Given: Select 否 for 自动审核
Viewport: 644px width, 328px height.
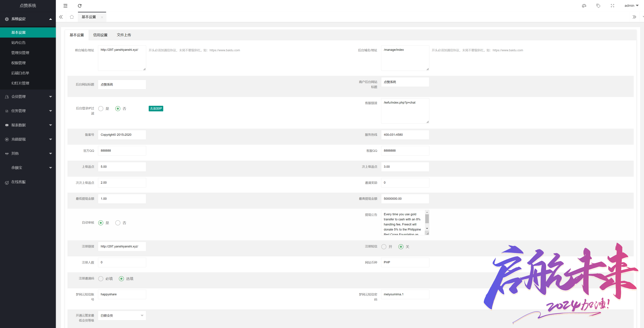Looking at the screenshot, I should [x=118, y=223].
